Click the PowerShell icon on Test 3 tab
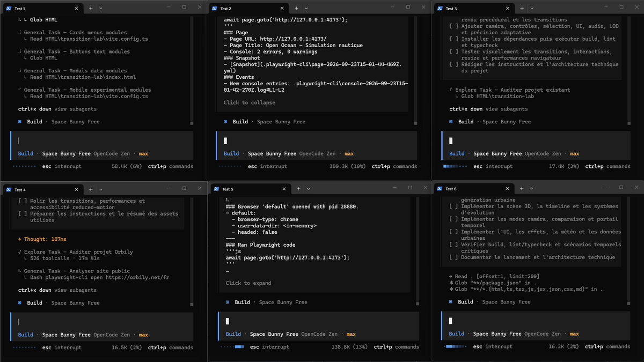Image resolution: width=644 pixels, height=362 pixels. pos(440,9)
